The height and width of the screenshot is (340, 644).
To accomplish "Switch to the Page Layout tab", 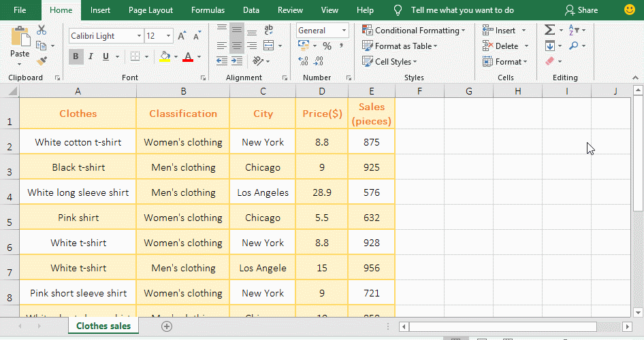I will [x=150, y=10].
